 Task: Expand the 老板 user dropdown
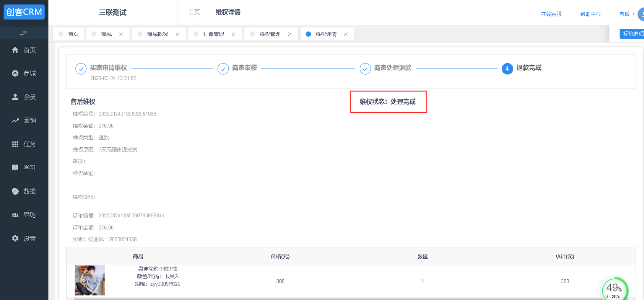tap(627, 14)
